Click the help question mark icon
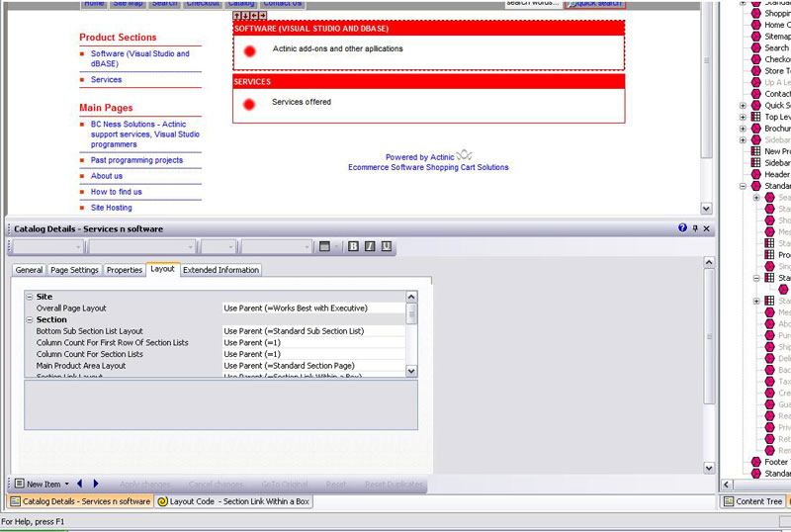This screenshot has width=791, height=532. [682, 228]
